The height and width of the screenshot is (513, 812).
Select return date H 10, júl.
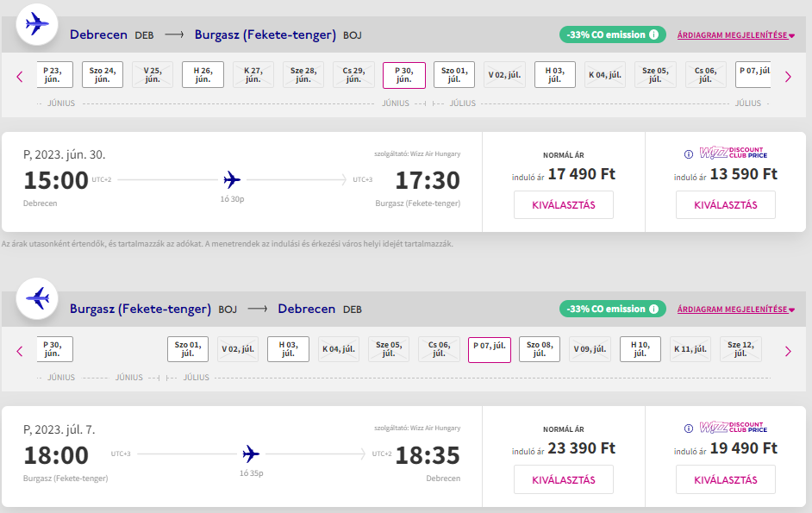(x=640, y=349)
